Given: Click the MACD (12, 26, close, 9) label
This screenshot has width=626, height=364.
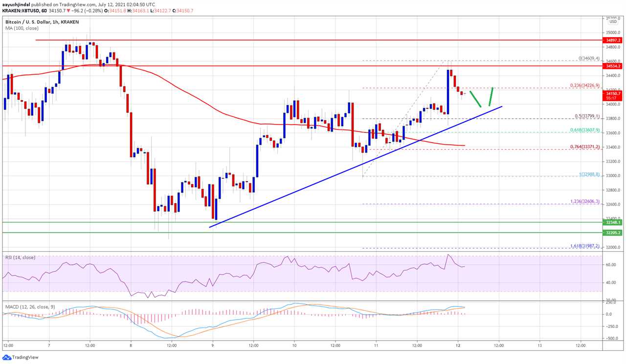Looking at the screenshot, I should pyautogui.click(x=29, y=307).
